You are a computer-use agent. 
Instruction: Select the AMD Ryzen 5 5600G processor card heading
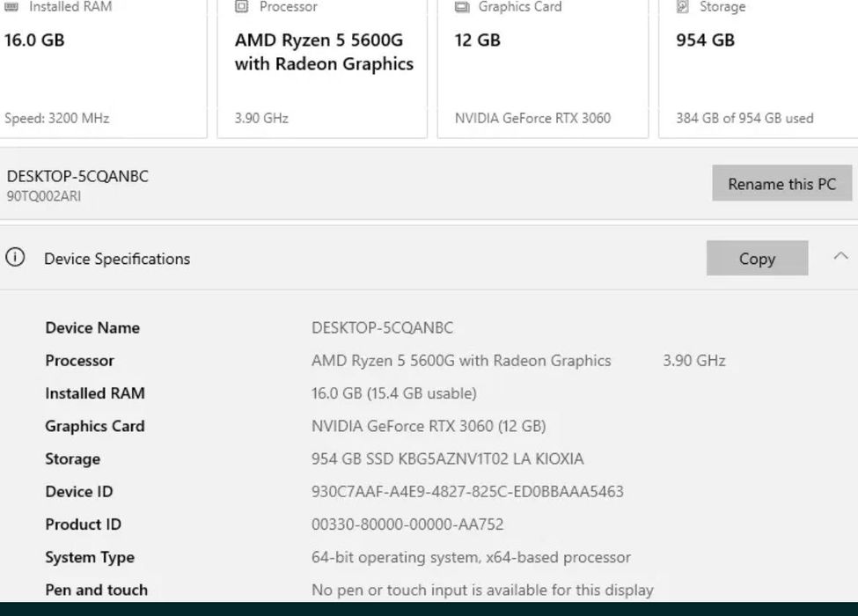pos(324,52)
